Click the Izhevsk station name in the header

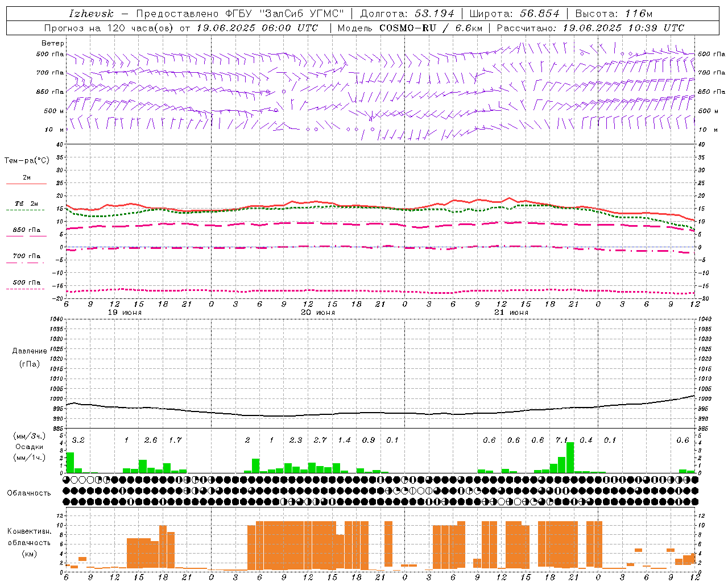(x=92, y=14)
